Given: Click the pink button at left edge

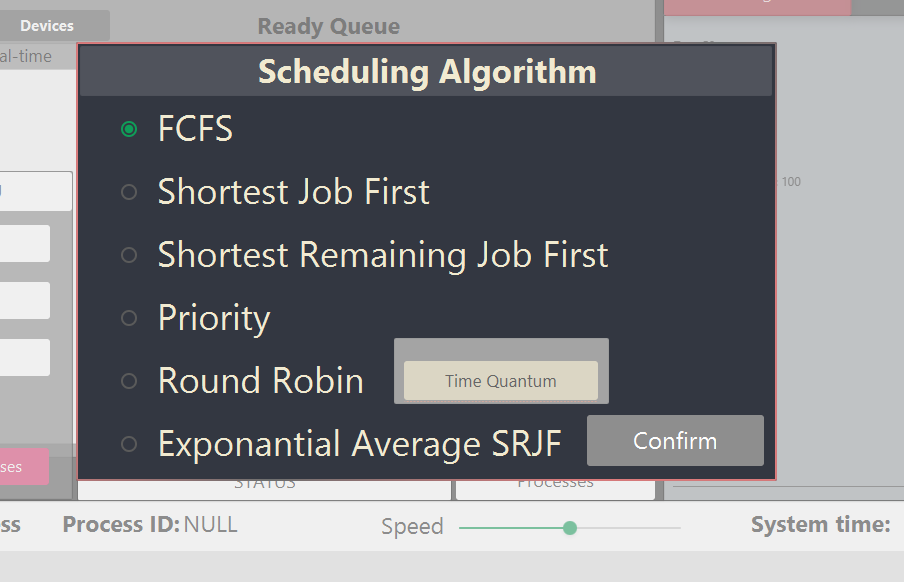Looking at the screenshot, I should [x=24, y=467].
